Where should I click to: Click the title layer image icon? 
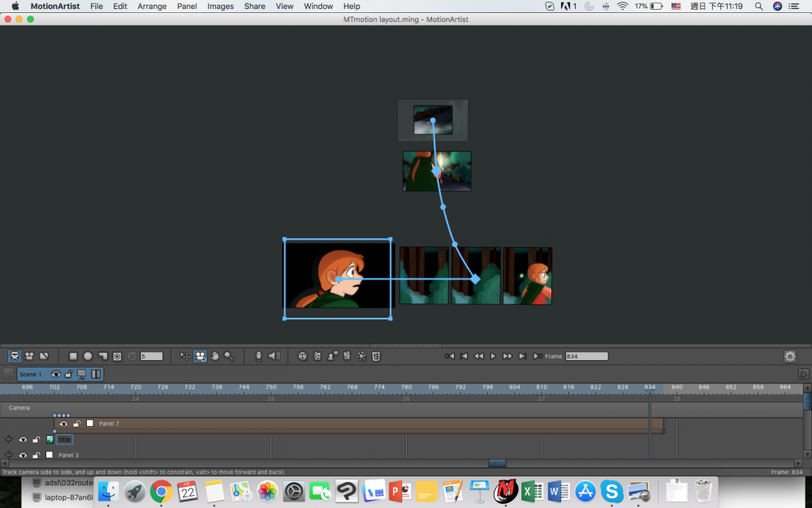(x=50, y=440)
